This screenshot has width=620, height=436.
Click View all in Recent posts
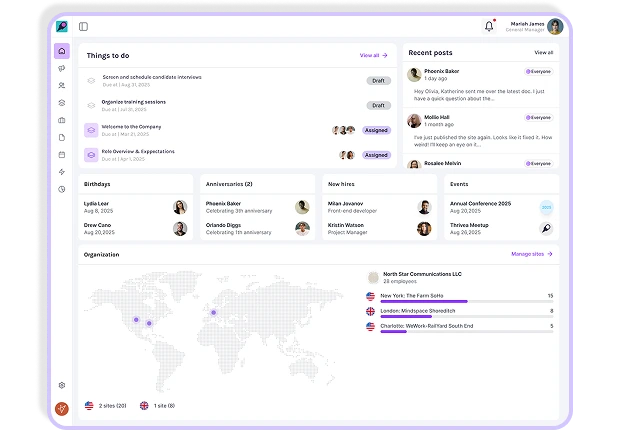(543, 52)
